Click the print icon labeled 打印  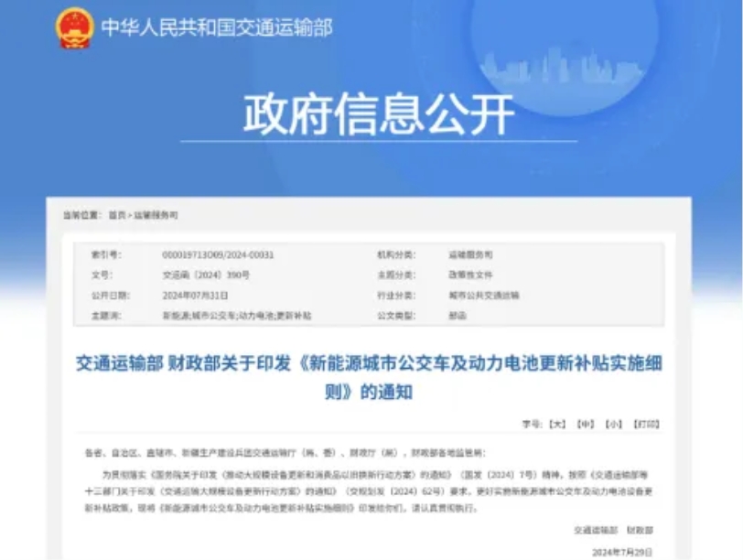tap(647, 422)
